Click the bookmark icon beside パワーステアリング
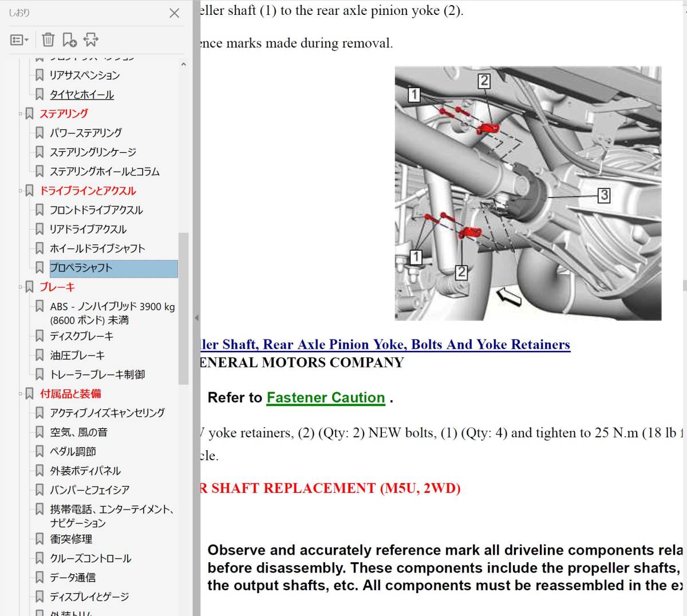Screen dimensions: 687x616 40,133
